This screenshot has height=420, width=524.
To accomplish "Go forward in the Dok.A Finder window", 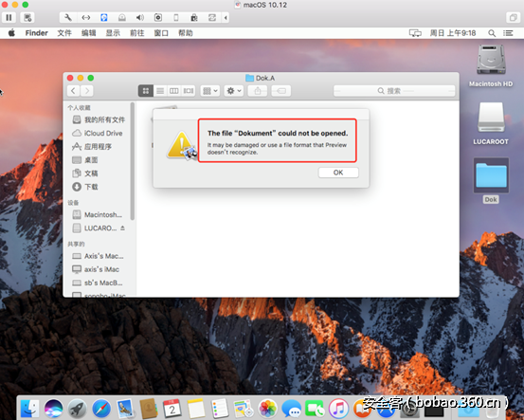I will coord(87,91).
